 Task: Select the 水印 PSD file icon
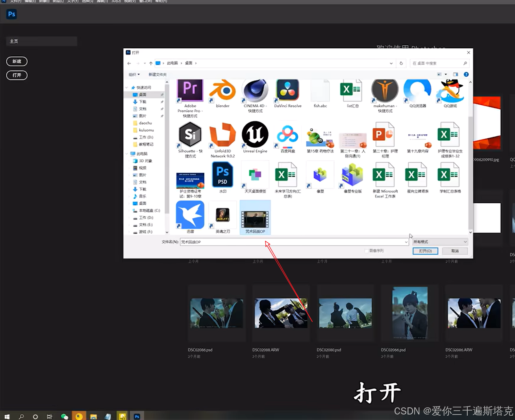(222, 175)
